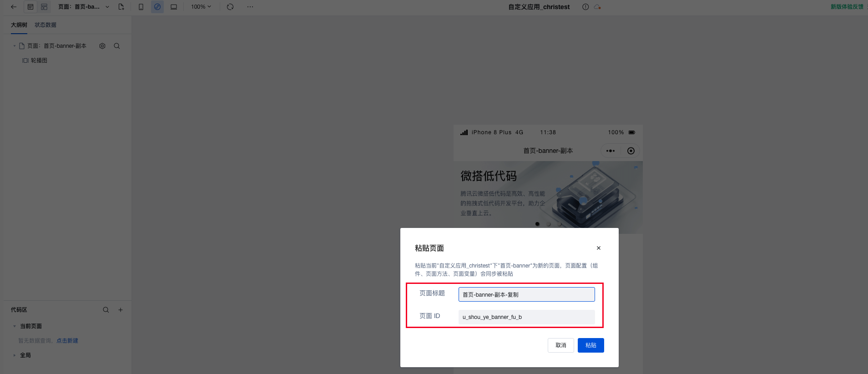Click the 代码区 panel heading
The width and height of the screenshot is (868, 374).
19,310
